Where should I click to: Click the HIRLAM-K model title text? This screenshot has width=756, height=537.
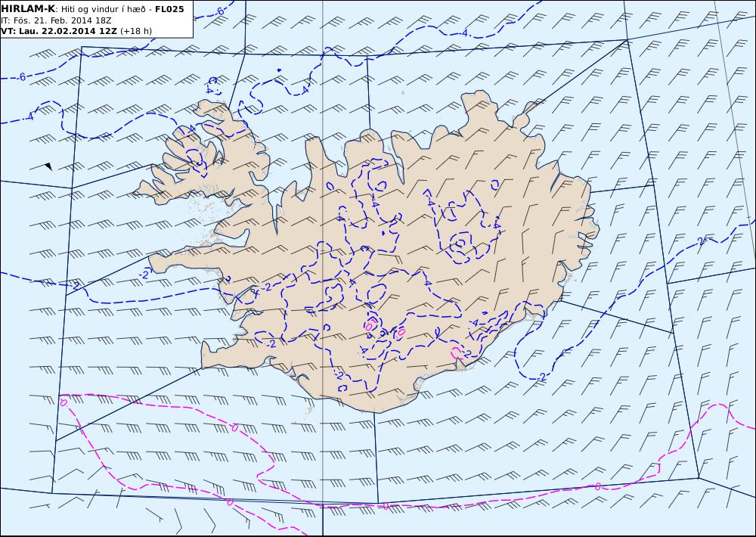pos(28,9)
